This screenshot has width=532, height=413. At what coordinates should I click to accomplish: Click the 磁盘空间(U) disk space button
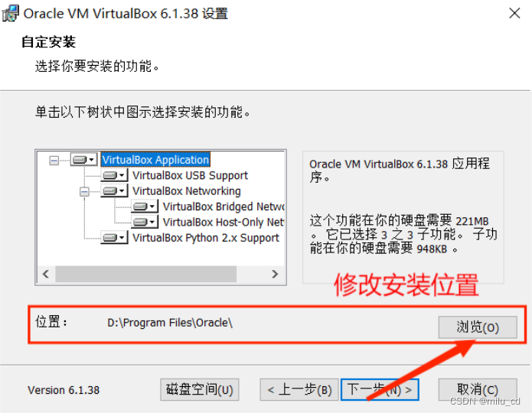click(200, 389)
